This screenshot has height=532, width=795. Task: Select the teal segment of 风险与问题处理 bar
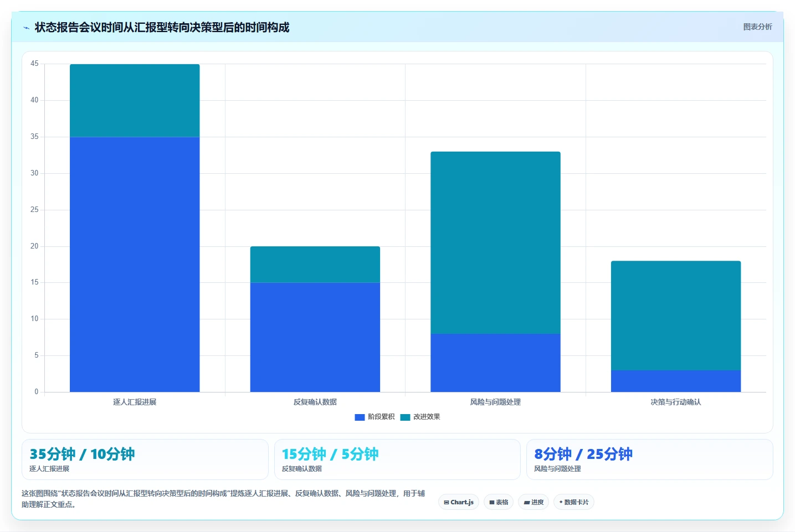click(495, 242)
